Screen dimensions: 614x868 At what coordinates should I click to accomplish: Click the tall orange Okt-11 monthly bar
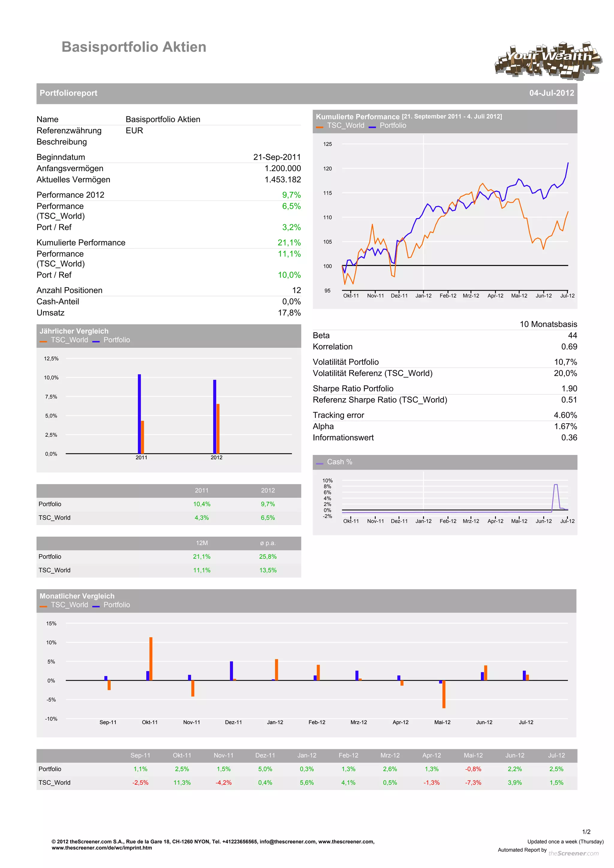[151, 658]
